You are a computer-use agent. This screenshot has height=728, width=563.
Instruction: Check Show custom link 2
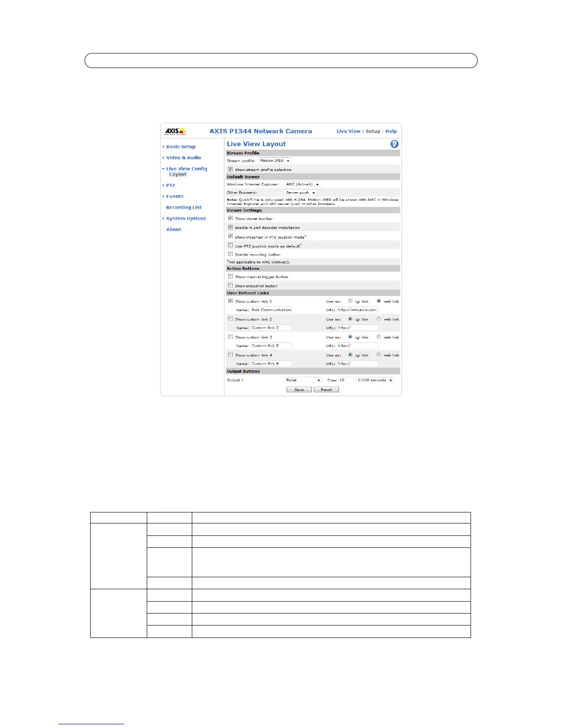[230, 319]
